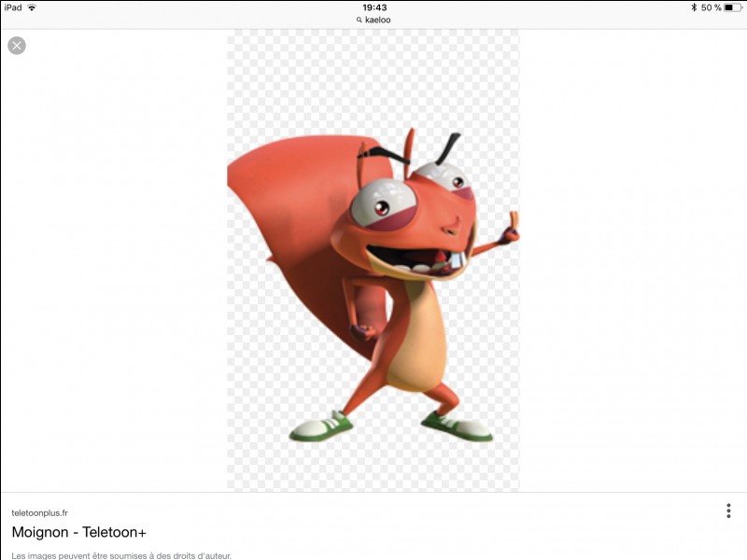Click the magnifier icon beside kaeloo
The height and width of the screenshot is (560, 747).
click(359, 20)
